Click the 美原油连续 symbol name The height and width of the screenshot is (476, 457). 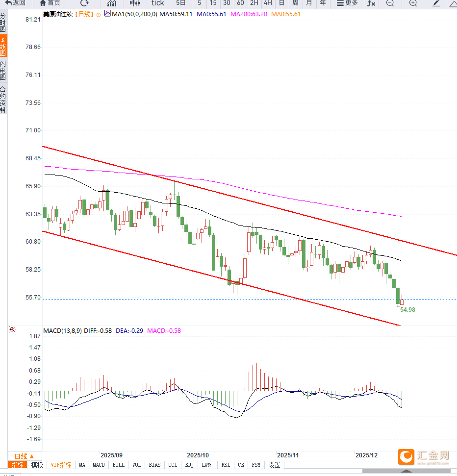pos(58,14)
